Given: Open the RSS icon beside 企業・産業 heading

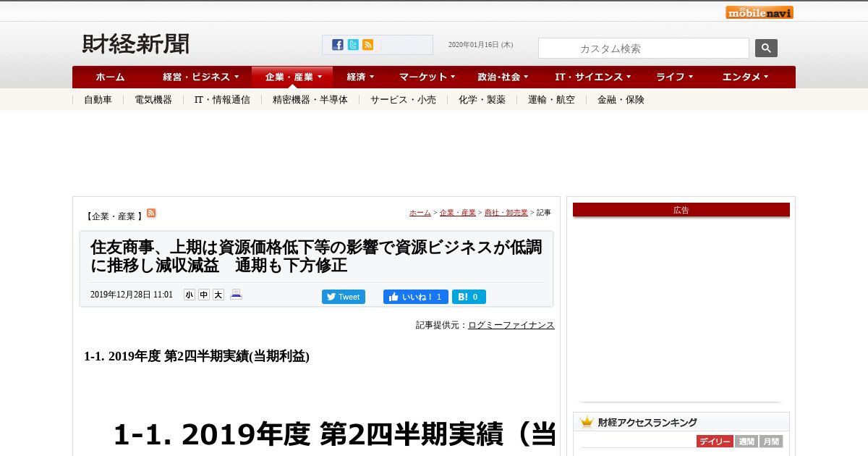Looking at the screenshot, I should click(x=151, y=213).
